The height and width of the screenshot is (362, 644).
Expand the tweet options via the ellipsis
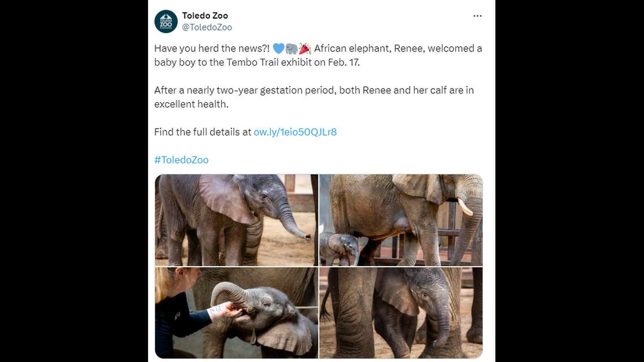(x=477, y=15)
